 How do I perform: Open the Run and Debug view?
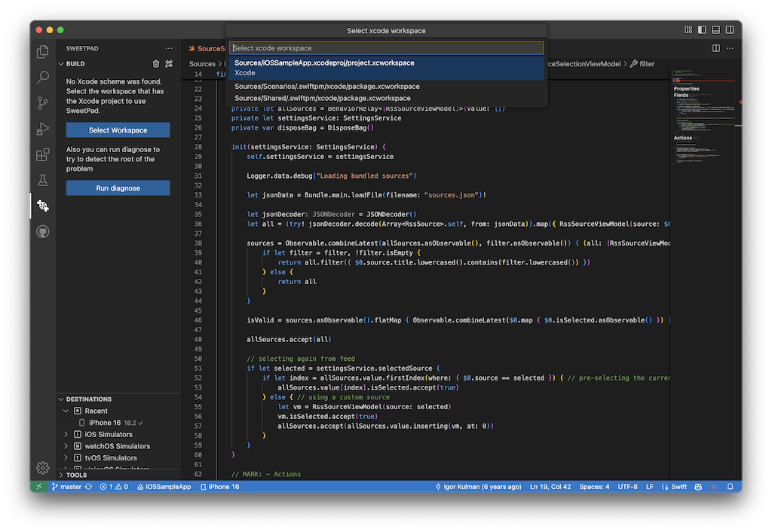point(43,129)
